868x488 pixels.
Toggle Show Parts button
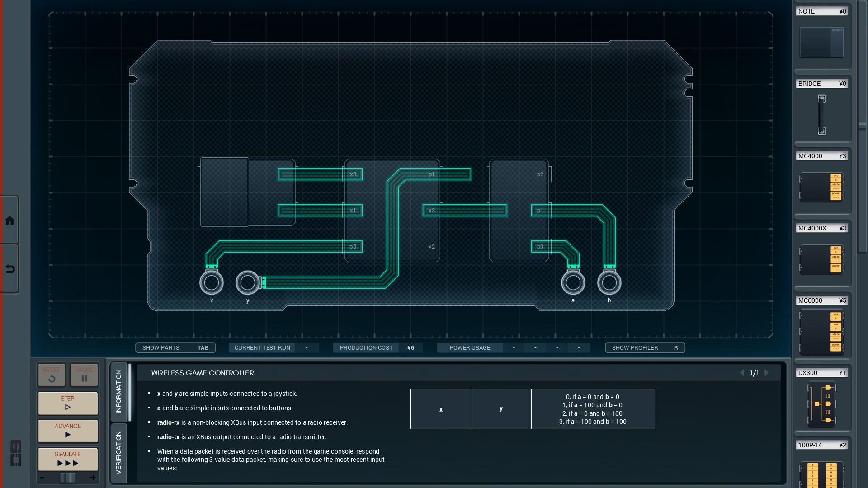[175, 347]
